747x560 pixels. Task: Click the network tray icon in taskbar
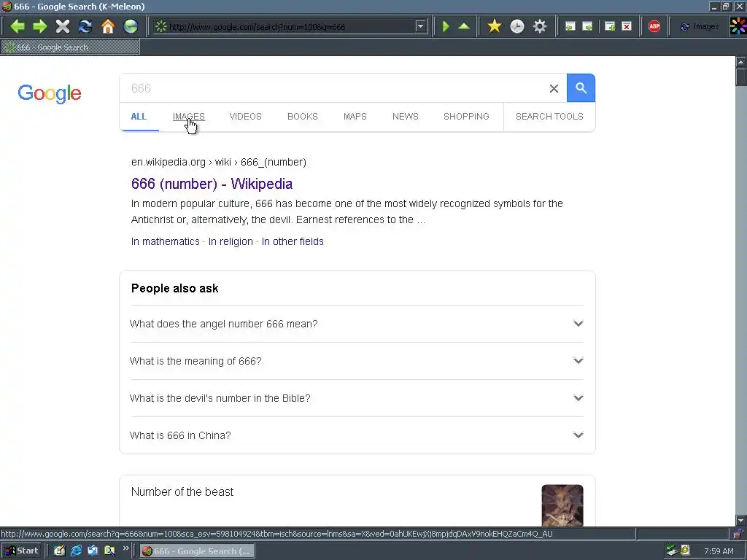(672, 551)
